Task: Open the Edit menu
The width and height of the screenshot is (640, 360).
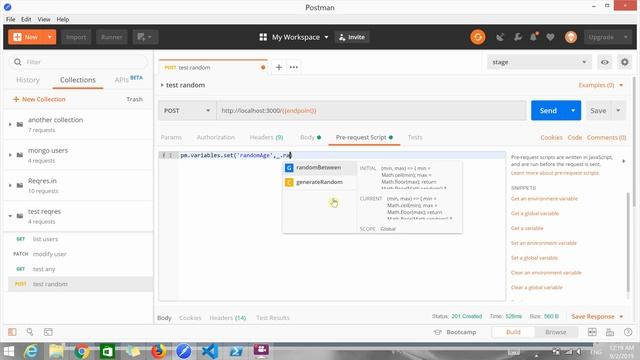Action: pyautogui.click(x=26, y=19)
